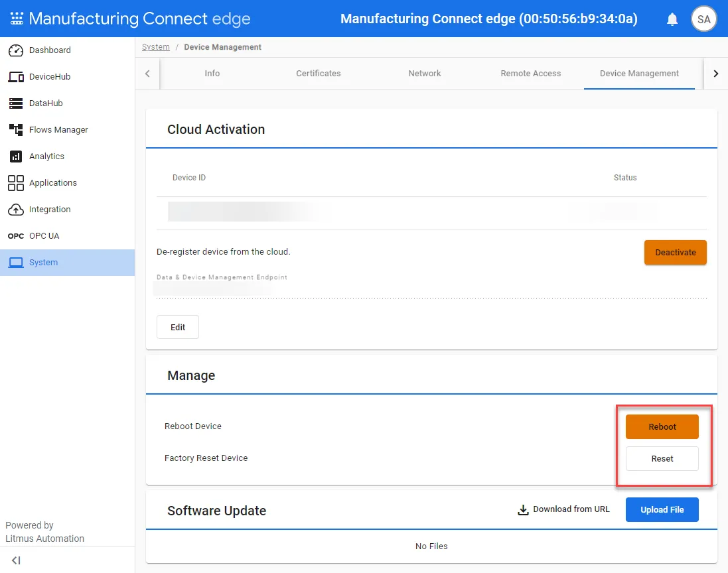This screenshot has height=573, width=728.
Task: Click the Device Management breadcrumb text
Action: [x=223, y=47]
